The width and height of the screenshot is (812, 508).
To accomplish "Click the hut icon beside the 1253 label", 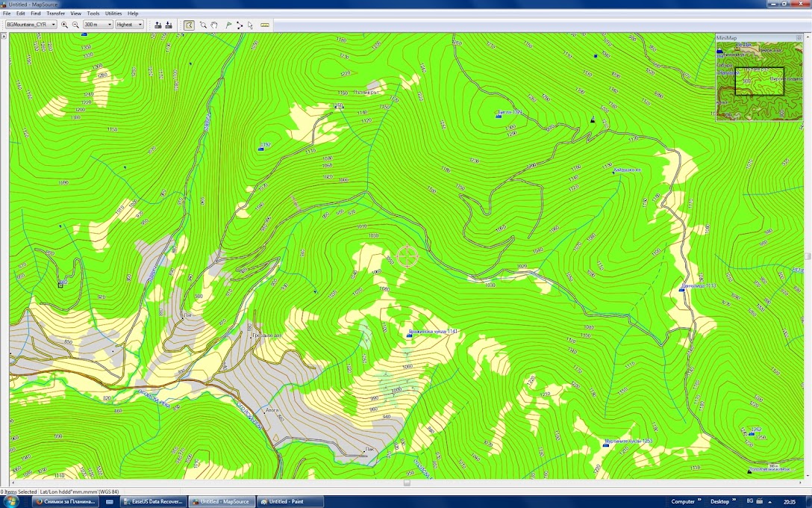I will (605, 444).
